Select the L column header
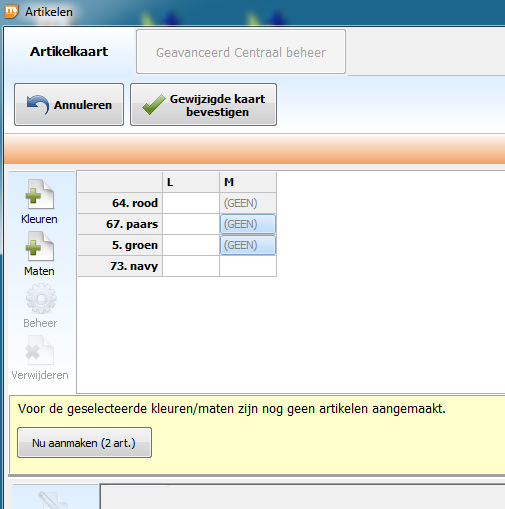 pos(191,182)
